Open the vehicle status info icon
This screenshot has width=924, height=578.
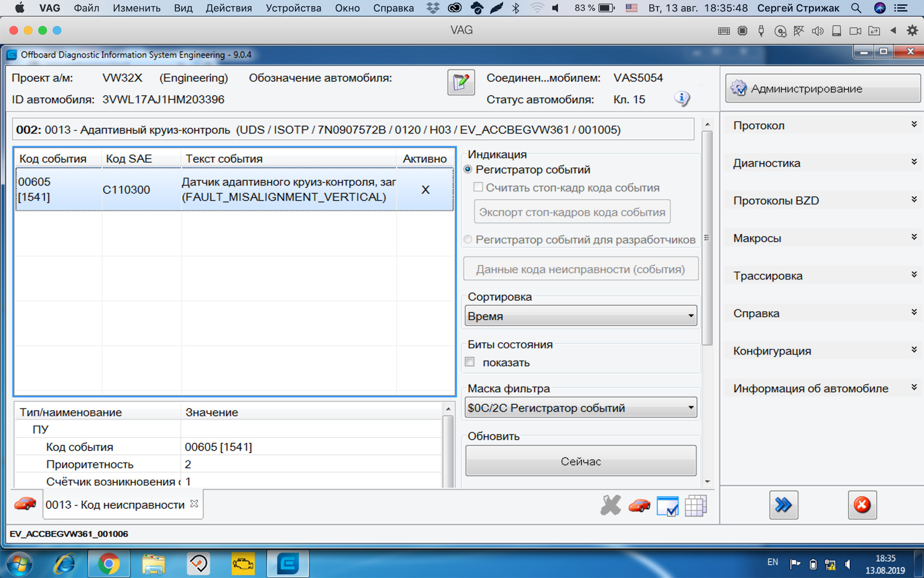(x=681, y=99)
